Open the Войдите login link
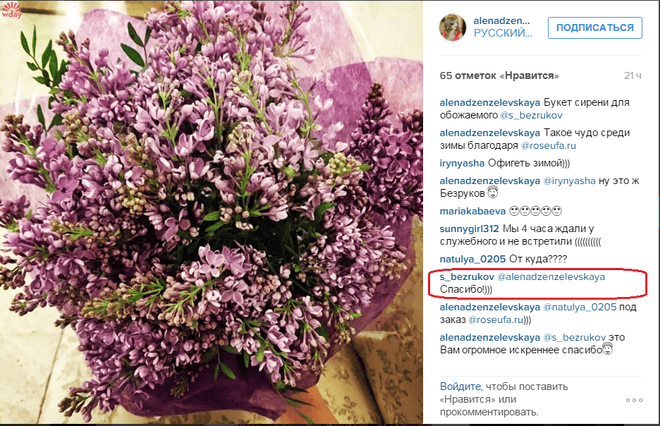 point(460,386)
